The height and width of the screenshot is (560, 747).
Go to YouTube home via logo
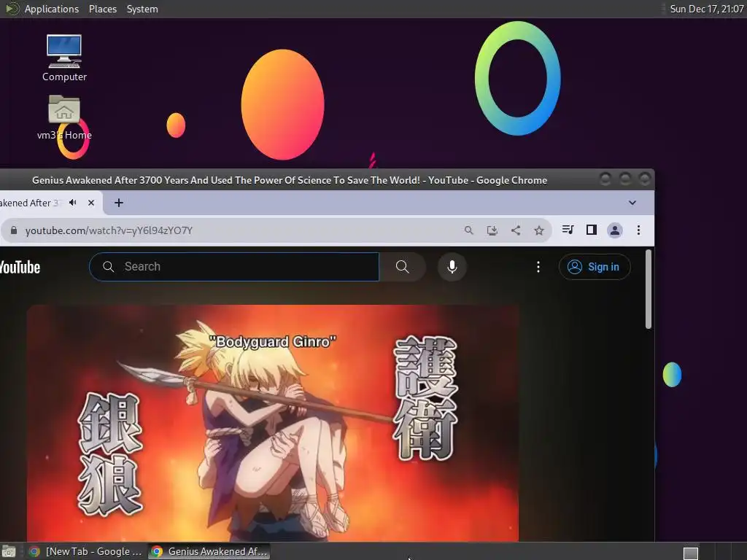(20, 267)
